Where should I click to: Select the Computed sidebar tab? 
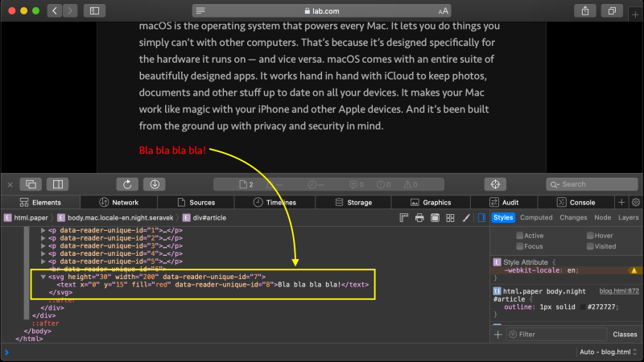tap(536, 217)
